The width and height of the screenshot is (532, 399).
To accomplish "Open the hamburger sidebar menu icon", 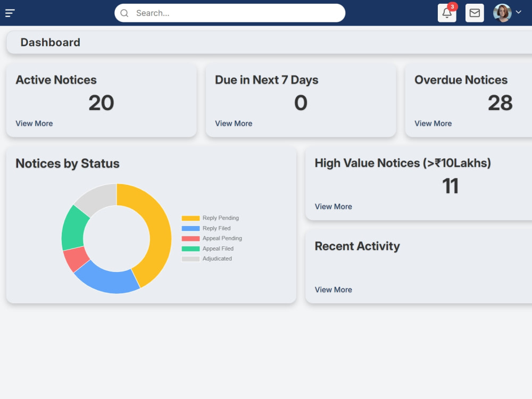I will pyautogui.click(x=10, y=13).
